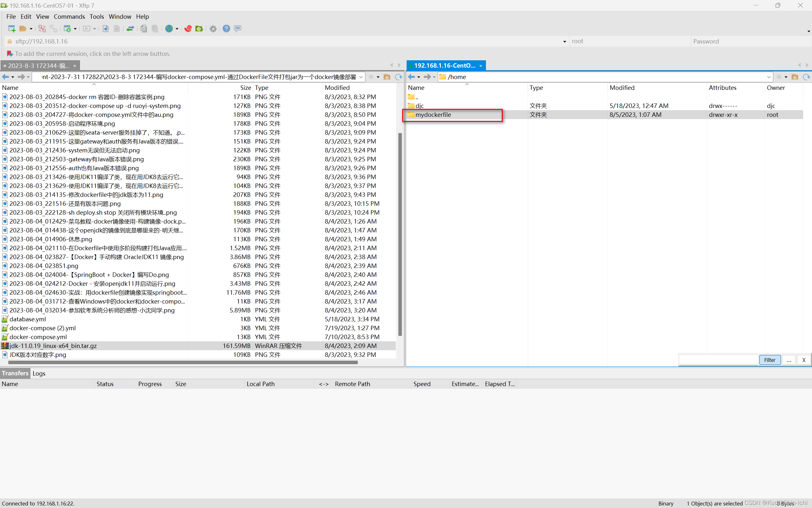
Task: Click the green folder Xftp icon
Action: click(x=199, y=29)
